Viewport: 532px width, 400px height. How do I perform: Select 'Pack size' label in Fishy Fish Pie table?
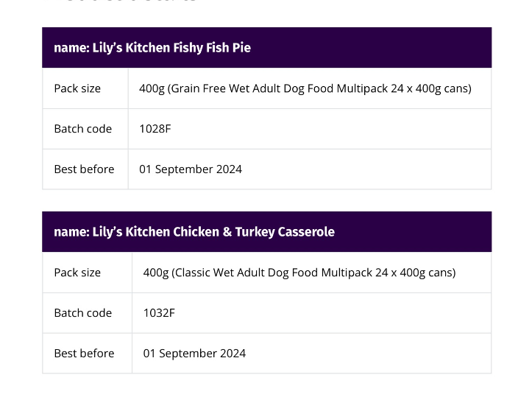tap(77, 88)
